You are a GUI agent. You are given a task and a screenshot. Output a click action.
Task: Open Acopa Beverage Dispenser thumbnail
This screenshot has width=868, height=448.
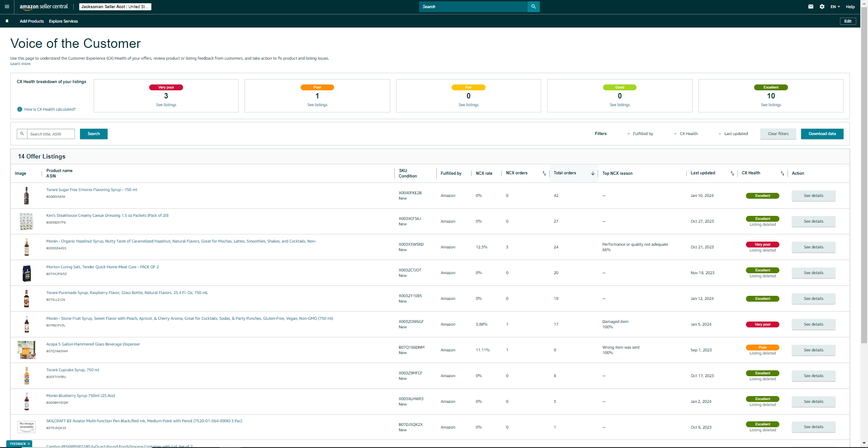click(x=27, y=350)
